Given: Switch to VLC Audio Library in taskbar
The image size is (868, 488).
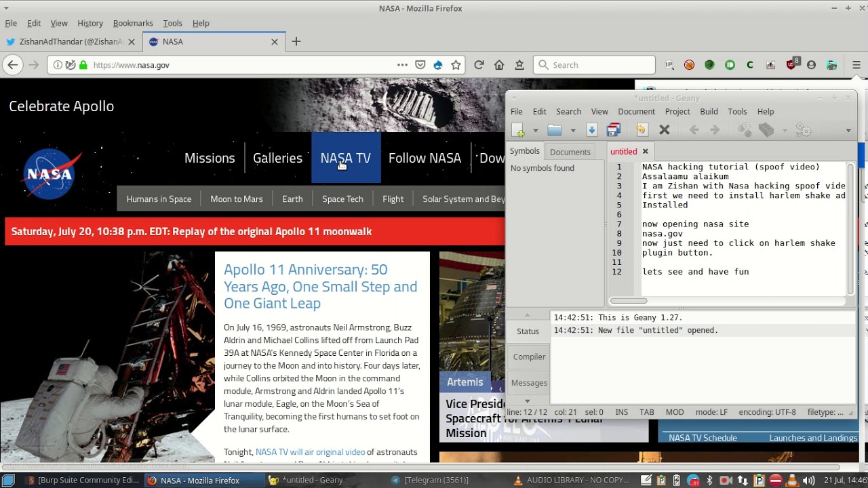Looking at the screenshot, I should click(571, 480).
